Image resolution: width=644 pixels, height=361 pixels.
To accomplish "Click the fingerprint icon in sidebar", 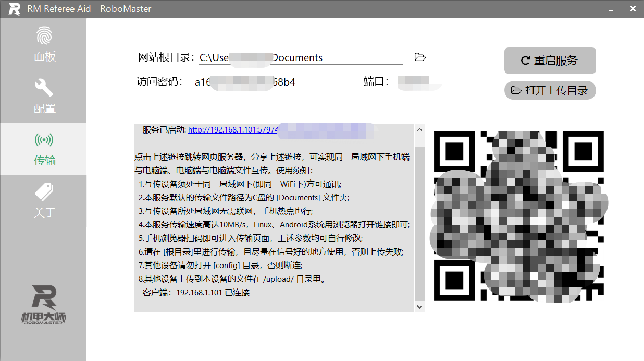I will coord(44,36).
